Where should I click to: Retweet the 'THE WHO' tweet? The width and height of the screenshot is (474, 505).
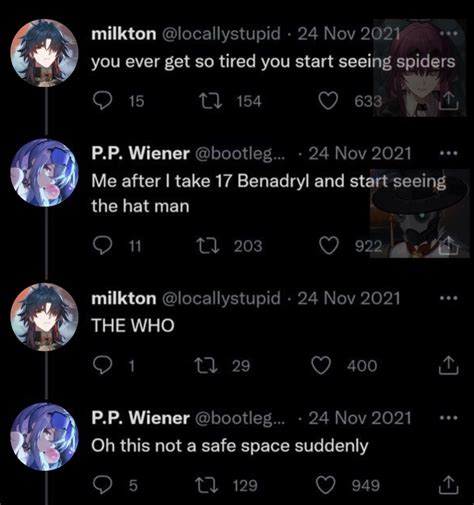coord(206,365)
